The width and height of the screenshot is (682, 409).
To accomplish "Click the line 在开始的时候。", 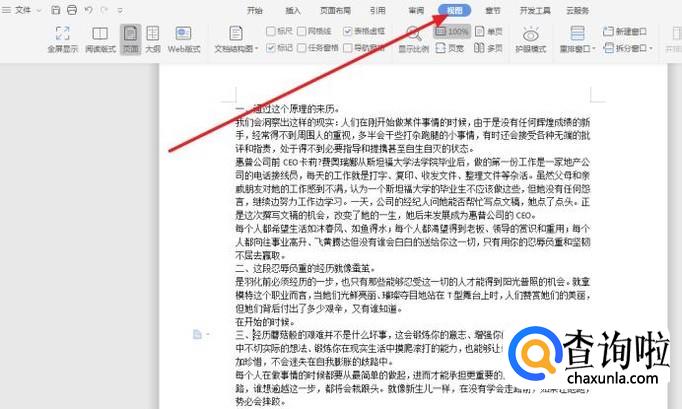I will [265, 322].
